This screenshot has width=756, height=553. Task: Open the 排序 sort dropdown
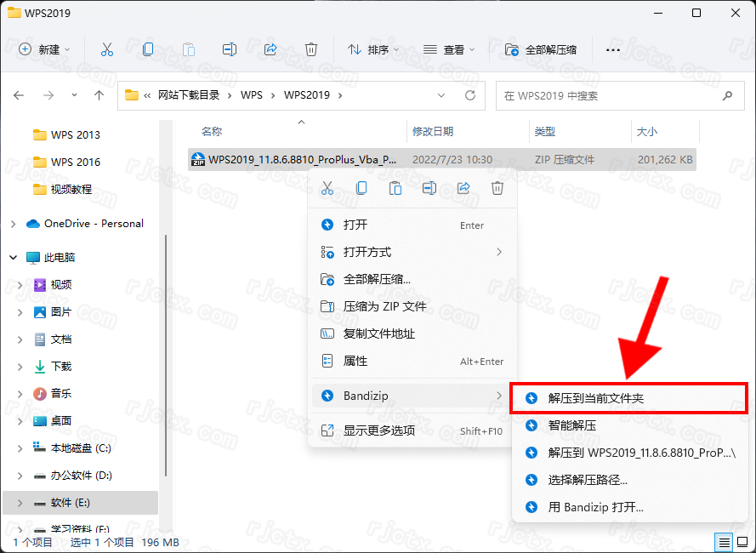tap(372, 49)
